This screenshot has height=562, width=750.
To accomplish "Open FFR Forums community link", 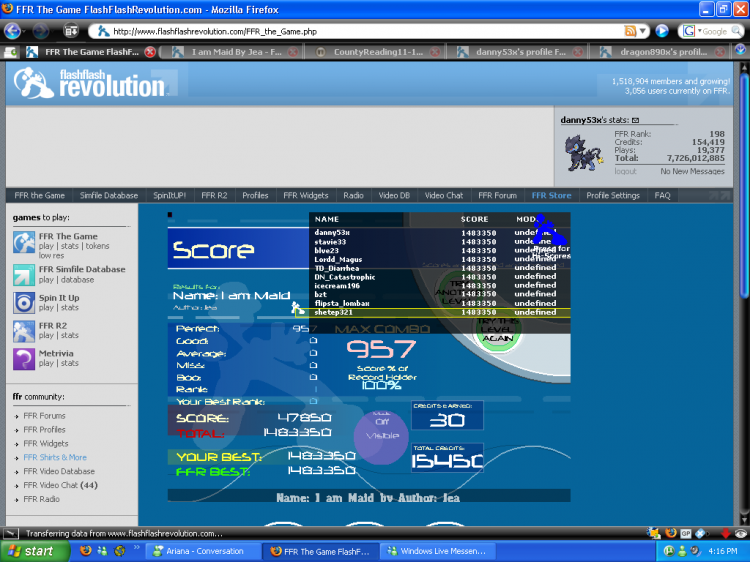I will coord(44,416).
